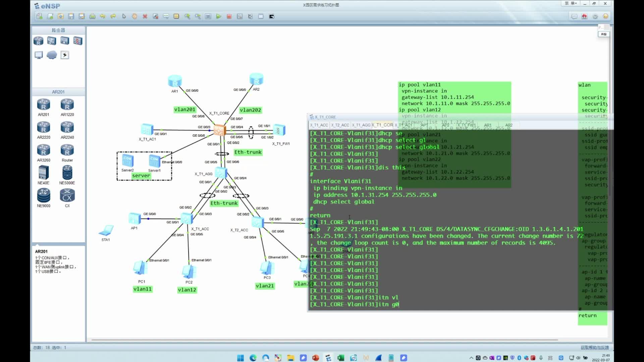Select the Delete tool with red X icon
The width and height of the screenshot is (644, 362).
[145, 16]
